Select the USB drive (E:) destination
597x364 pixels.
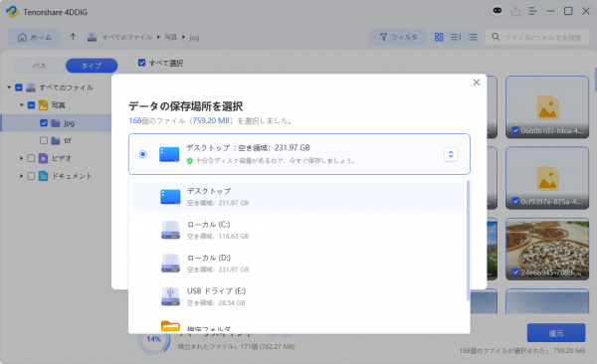pyautogui.click(x=298, y=296)
